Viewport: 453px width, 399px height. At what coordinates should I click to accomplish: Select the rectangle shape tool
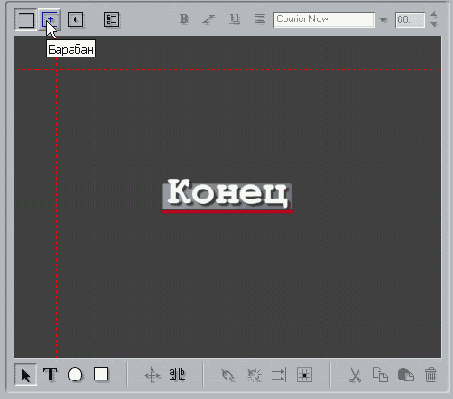coord(101,374)
